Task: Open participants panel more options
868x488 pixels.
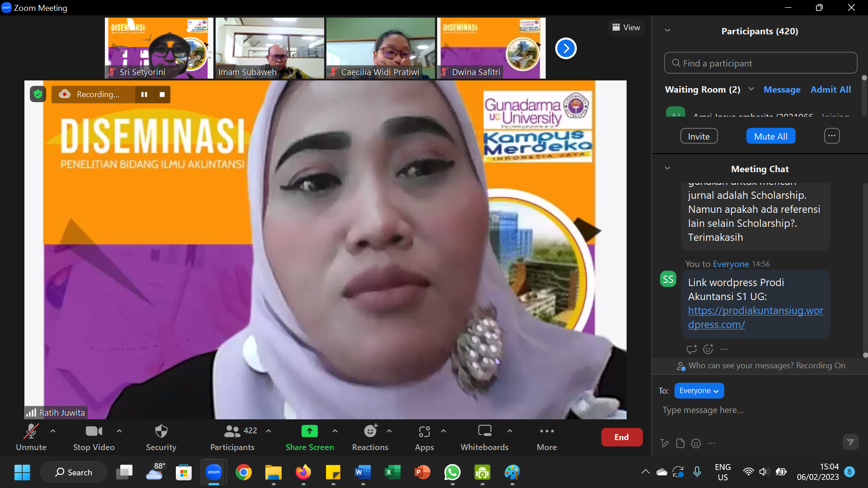Action: (x=832, y=136)
